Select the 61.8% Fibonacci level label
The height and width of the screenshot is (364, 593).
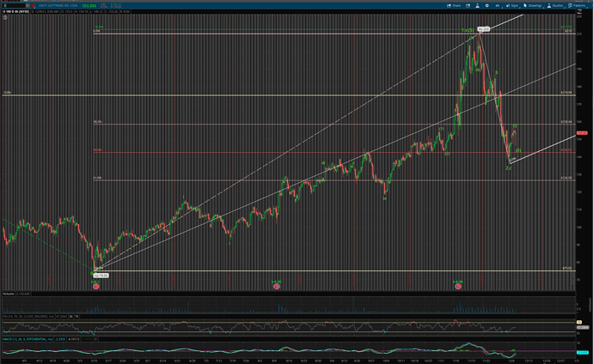[97, 178]
